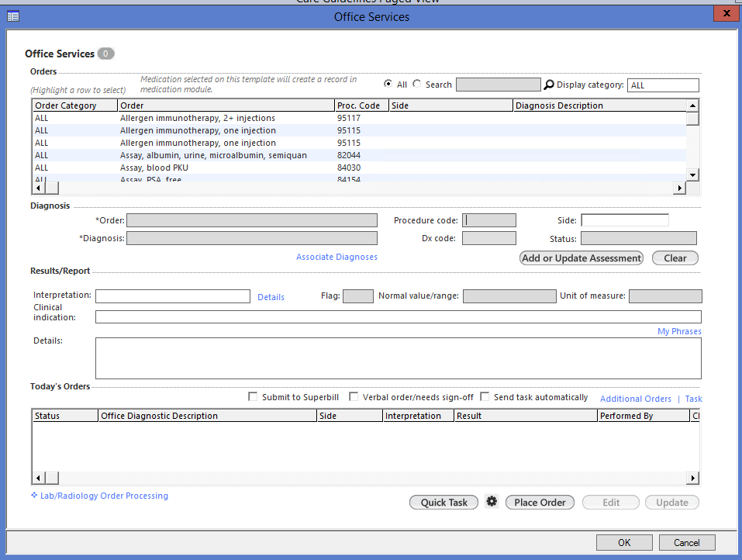Click the Order search input box
Viewport: 742px width, 560px height.
pos(499,85)
